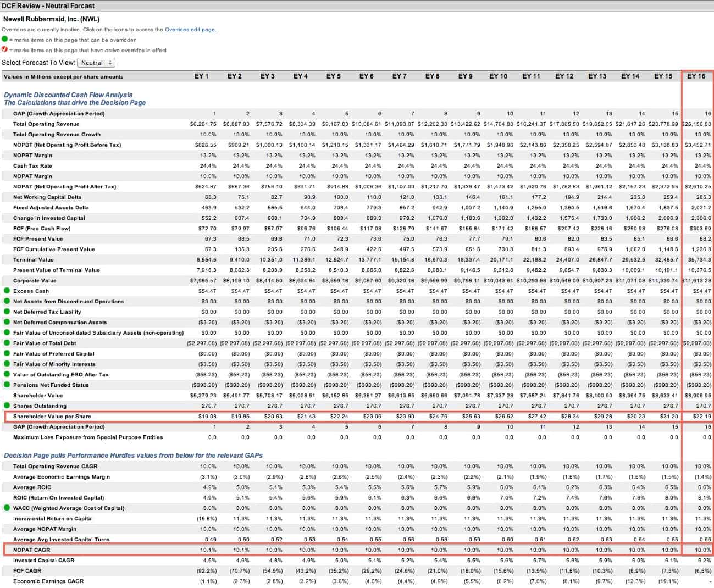Click override icon for Outstanding ESO After Tax
This screenshot has width=714, height=588.
pos(7,374)
